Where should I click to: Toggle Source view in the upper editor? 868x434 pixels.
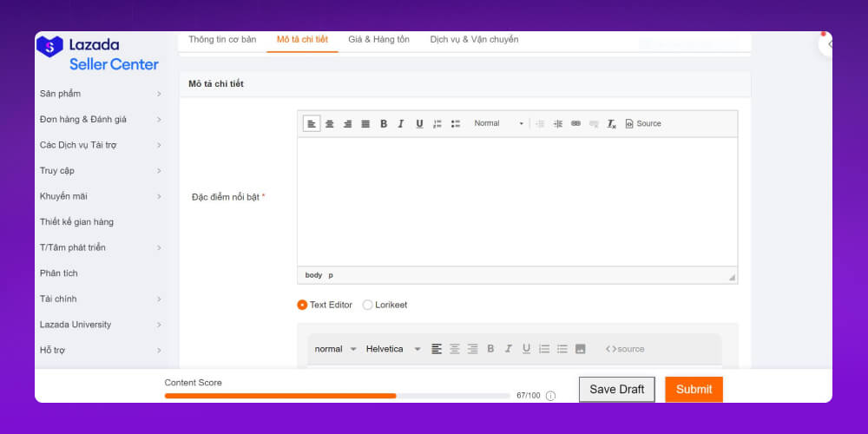pyautogui.click(x=643, y=124)
